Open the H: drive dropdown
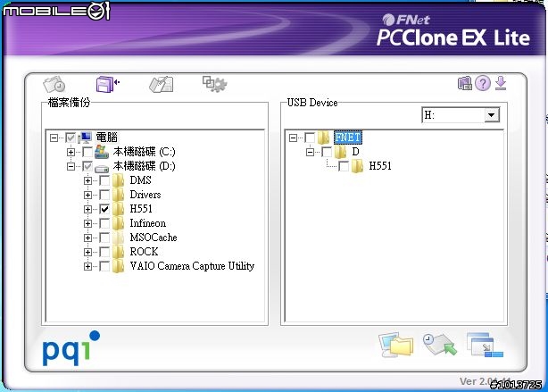This screenshot has width=548, height=392. click(x=492, y=115)
